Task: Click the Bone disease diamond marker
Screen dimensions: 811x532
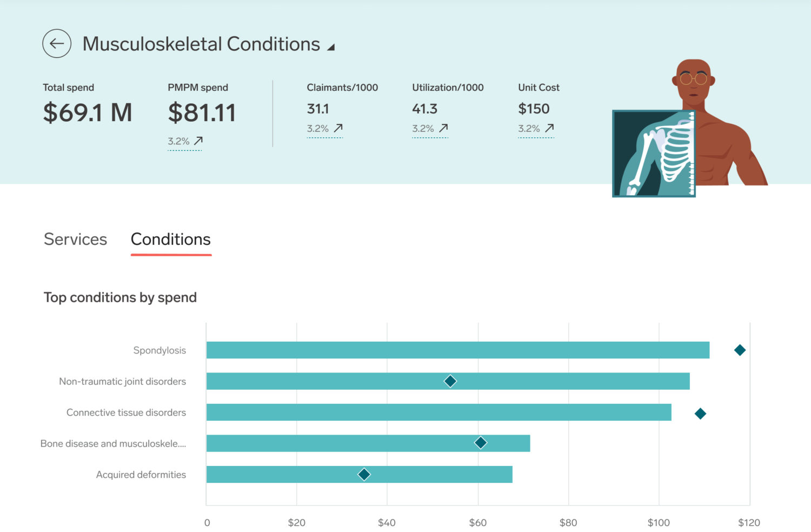Action: [x=480, y=443]
